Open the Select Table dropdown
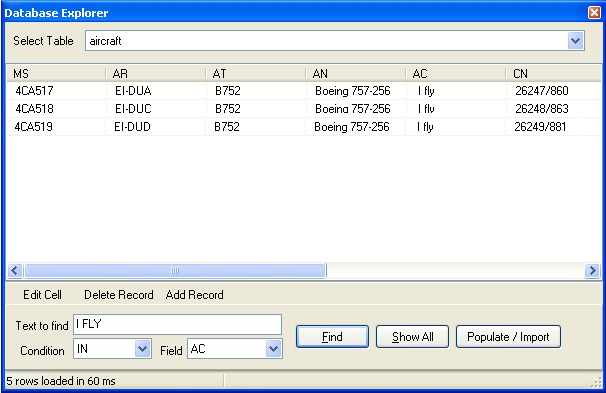Viewport: 606px width, 393px height. [575, 41]
